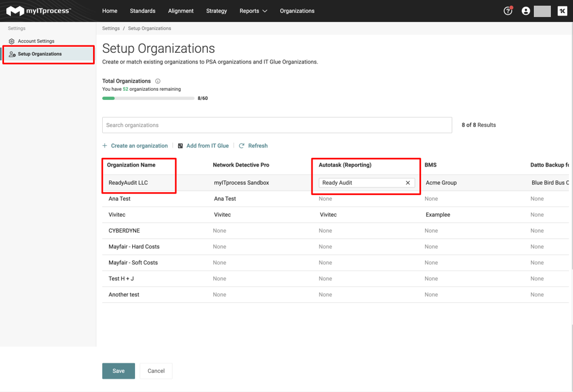
Task: Click the Ana Test organization name
Action: coord(120,199)
